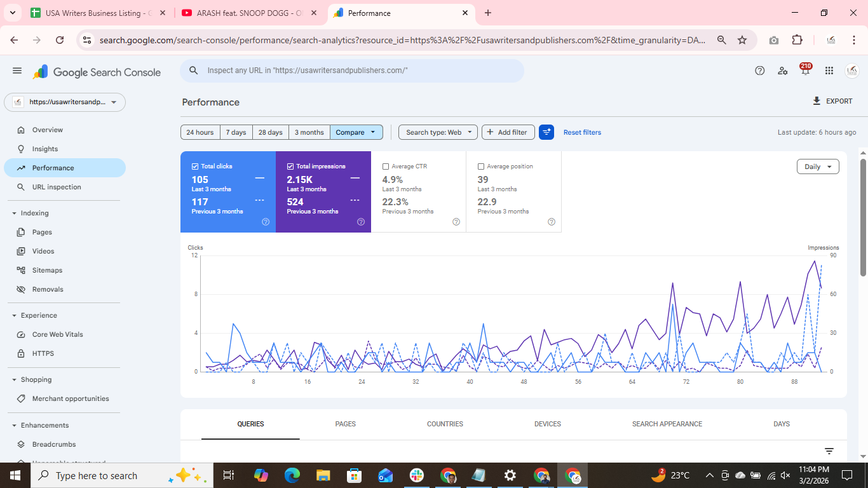The image size is (868, 488).
Task: Open the Google apps grid
Action: 829,71
